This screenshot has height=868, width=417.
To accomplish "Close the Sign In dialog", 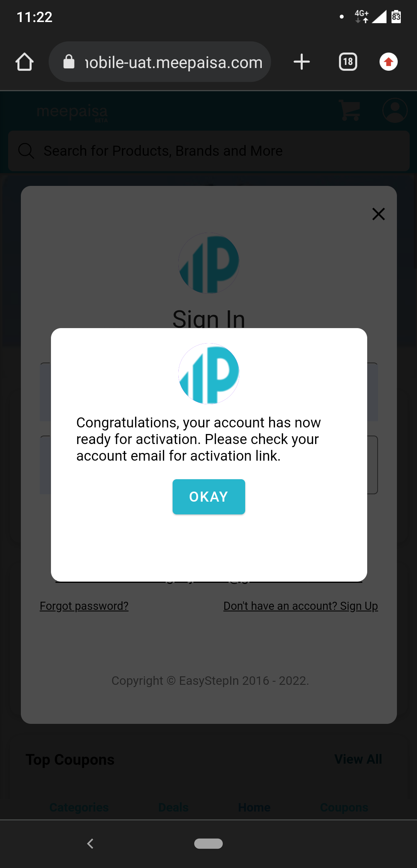I will click(x=378, y=214).
